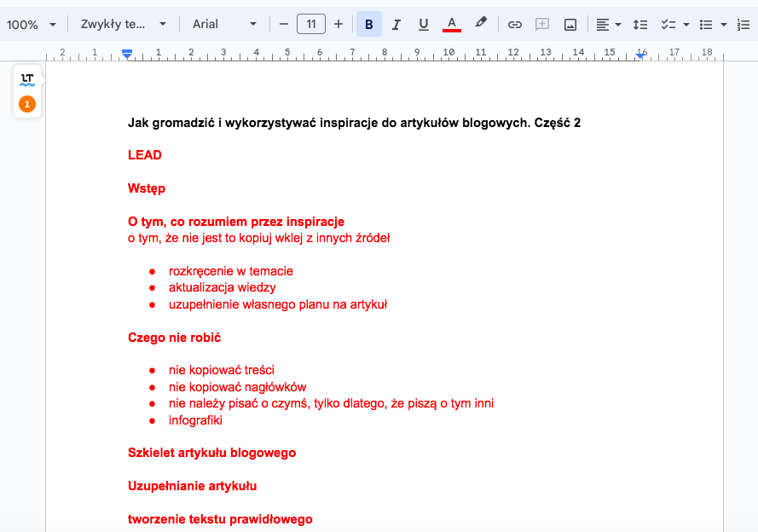The height and width of the screenshot is (532, 758).
Task: Click the bullet 'nie kopiować nagłówków'
Action: click(x=237, y=387)
